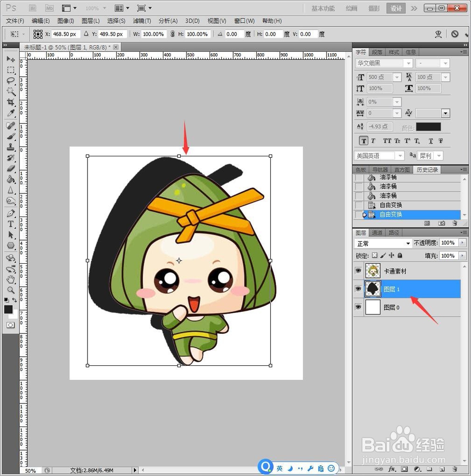The image size is (471, 476).
Task: Open the font size 500 点 dropdown
Action: [397, 77]
